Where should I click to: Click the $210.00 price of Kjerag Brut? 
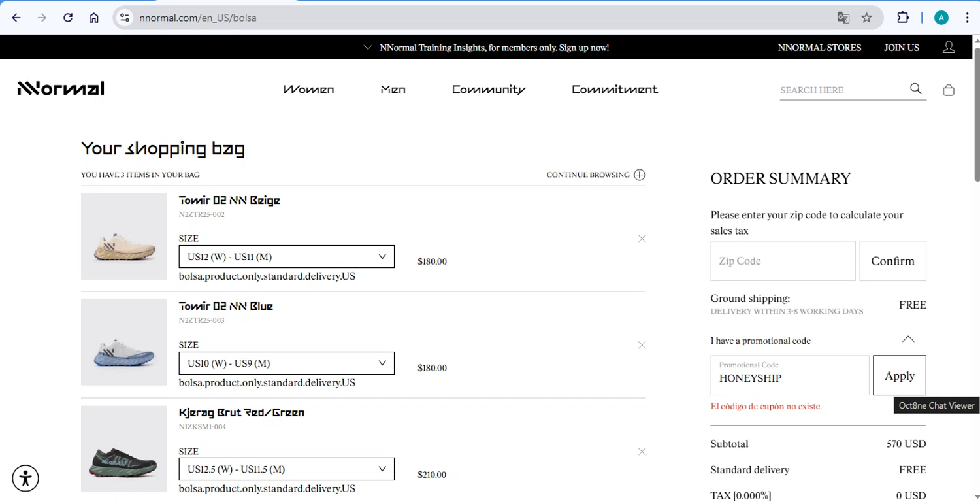click(433, 475)
